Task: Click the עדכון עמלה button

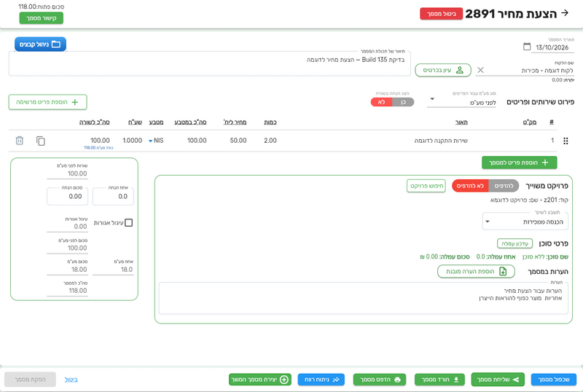Action: pos(515,243)
